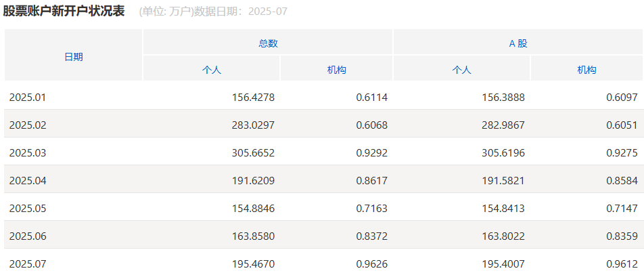Select date cell 2025.02

[28, 125]
